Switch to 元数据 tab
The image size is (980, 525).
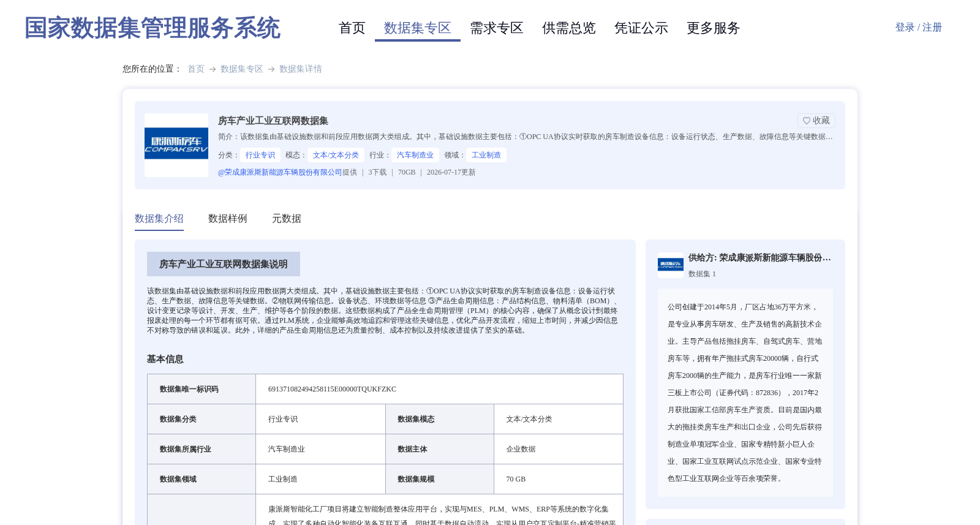click(287, 219)
